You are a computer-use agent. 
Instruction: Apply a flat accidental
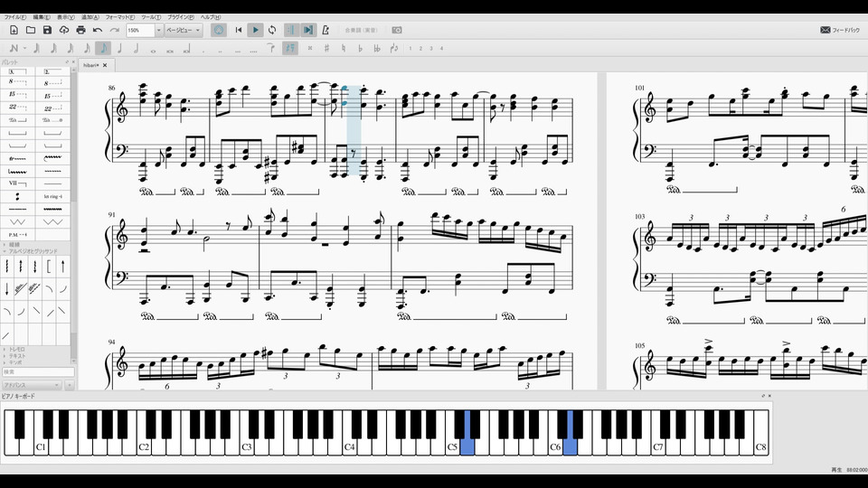click(360, 48)
